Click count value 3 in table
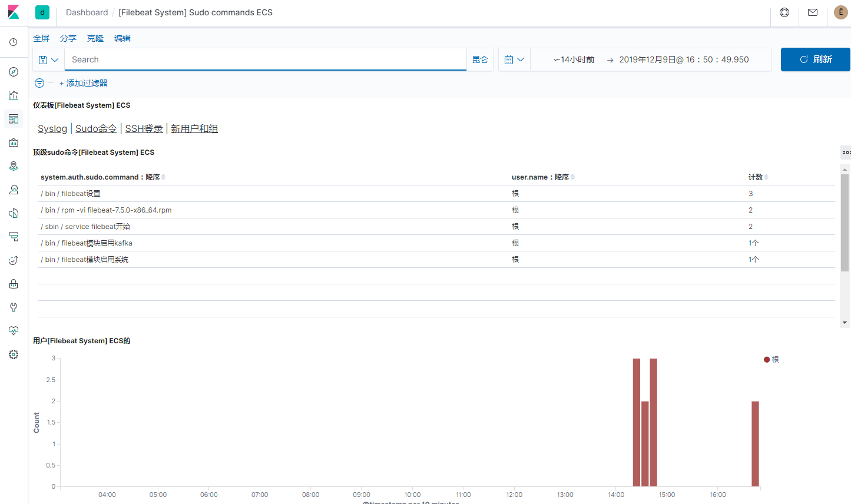The height and width of the screenshot is (504, 851). 751,194
